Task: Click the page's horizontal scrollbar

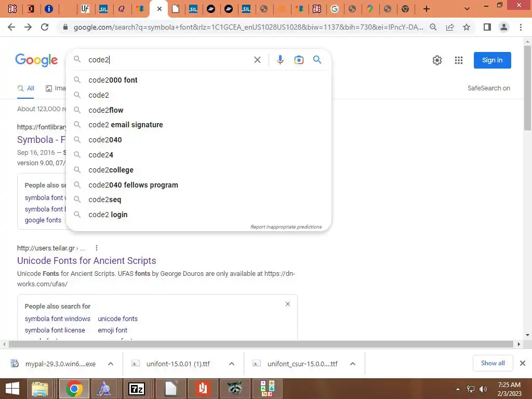Action: pos(261,344)
